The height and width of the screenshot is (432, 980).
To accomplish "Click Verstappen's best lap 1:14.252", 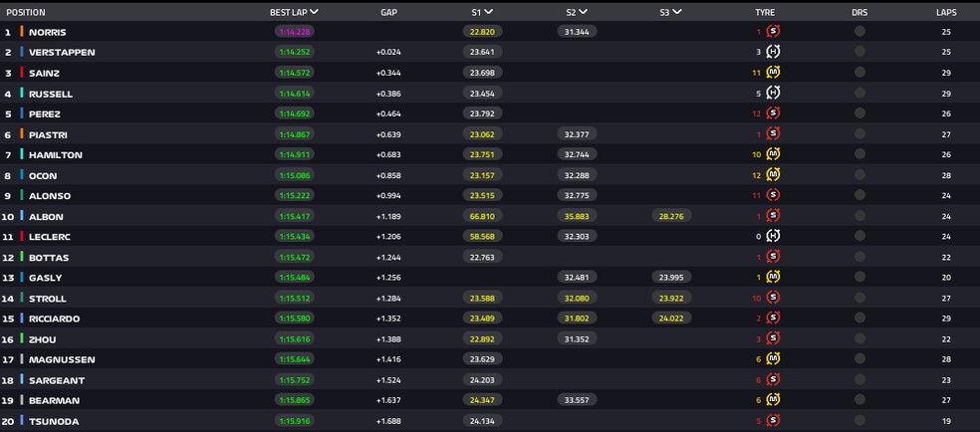I will (295, 52).
